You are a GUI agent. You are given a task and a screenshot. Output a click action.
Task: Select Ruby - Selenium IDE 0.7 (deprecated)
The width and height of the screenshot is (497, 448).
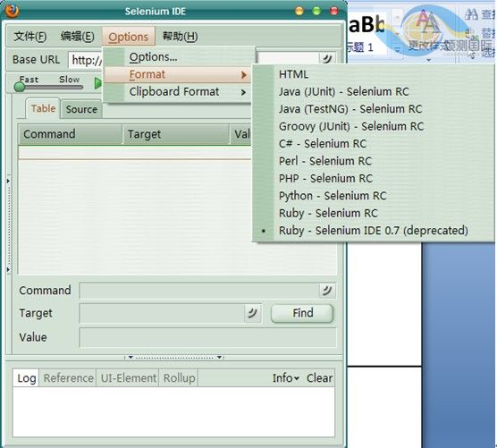pos(374,231)
